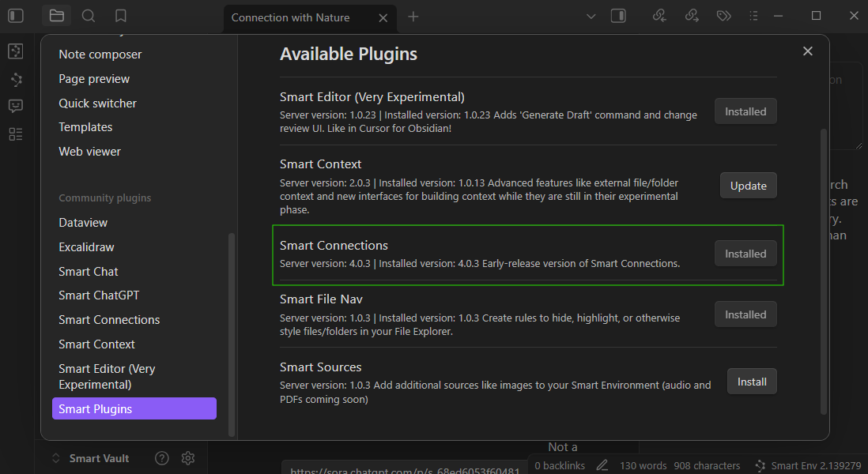The height and width of the screenshot is (474, 868).
Task: Open the tags pane icon
Action: coord(723,16)
